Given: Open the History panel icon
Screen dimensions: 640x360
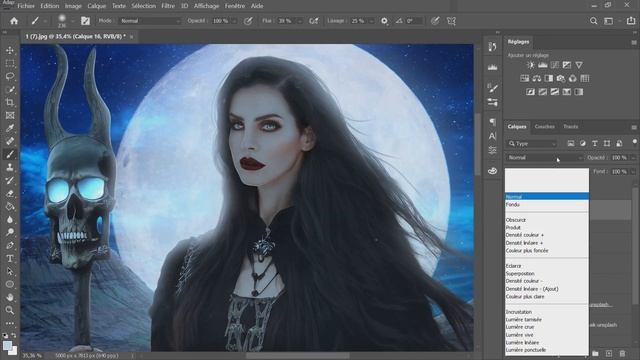Looking at the screenshot, I should pos(492,47).
